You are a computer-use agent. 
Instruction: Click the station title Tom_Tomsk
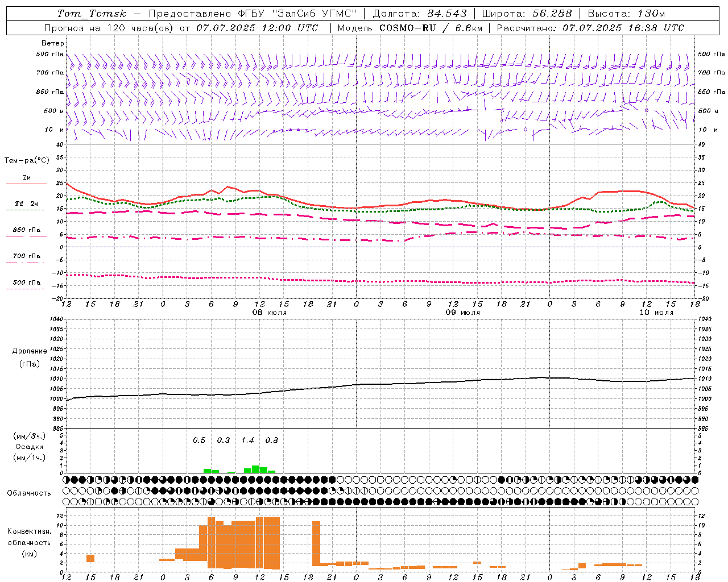tap(92, 14)
